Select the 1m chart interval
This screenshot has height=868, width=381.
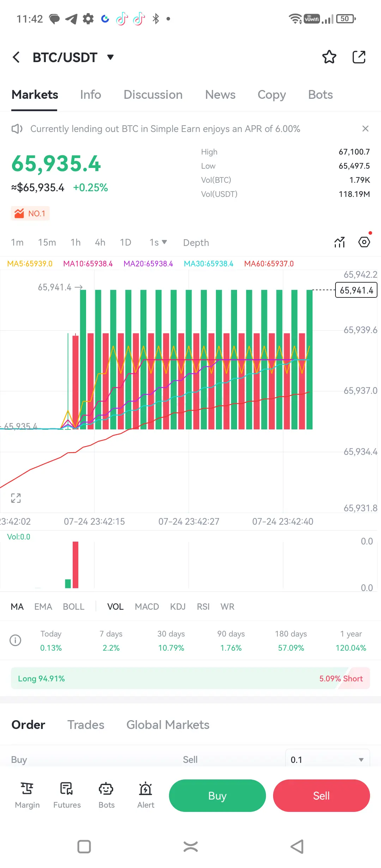click(x=17, y=242)
